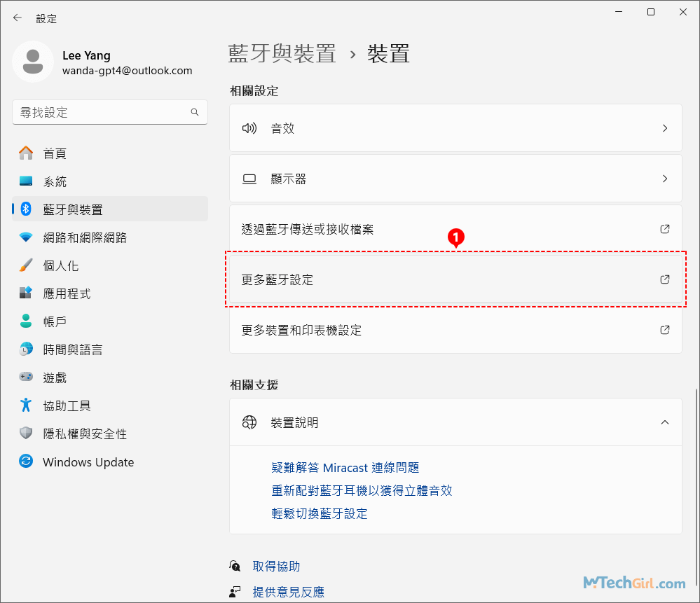Viewport: 700px width, 603px height.
Task: Click inside the 尋找設定 search field
Action: click(x=105, y=112)
